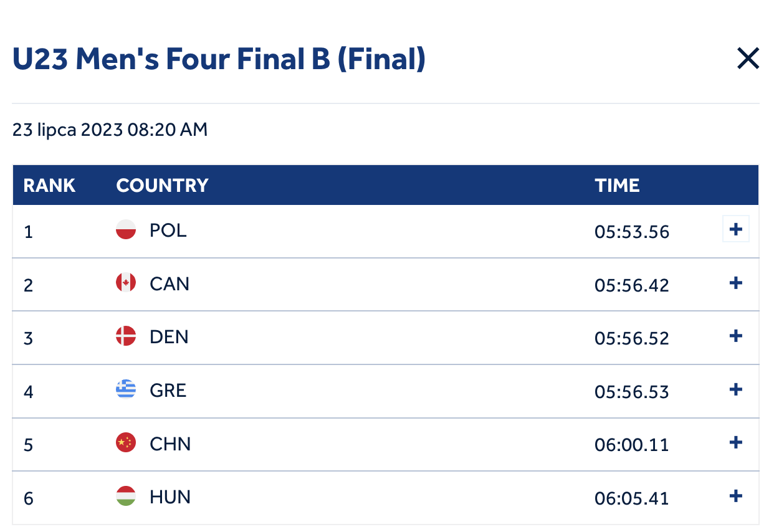
Task: Select the RANK column header
Action: coord(49,186)
